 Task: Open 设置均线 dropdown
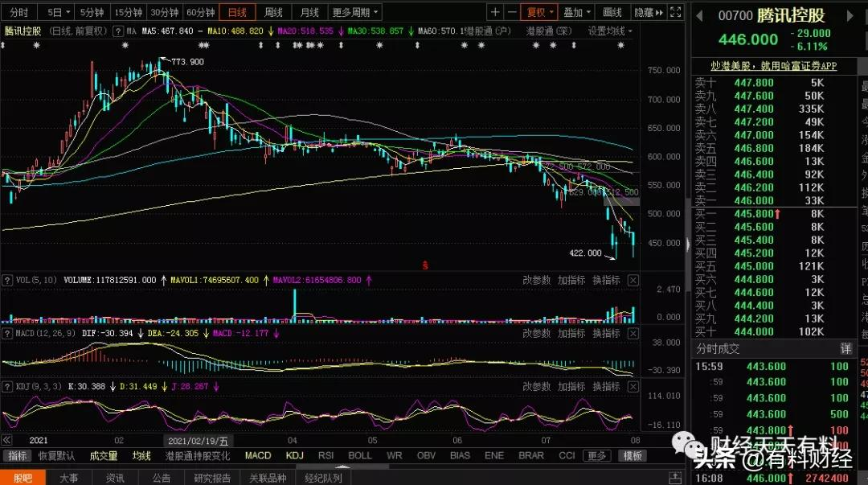[x=610, y=31]
